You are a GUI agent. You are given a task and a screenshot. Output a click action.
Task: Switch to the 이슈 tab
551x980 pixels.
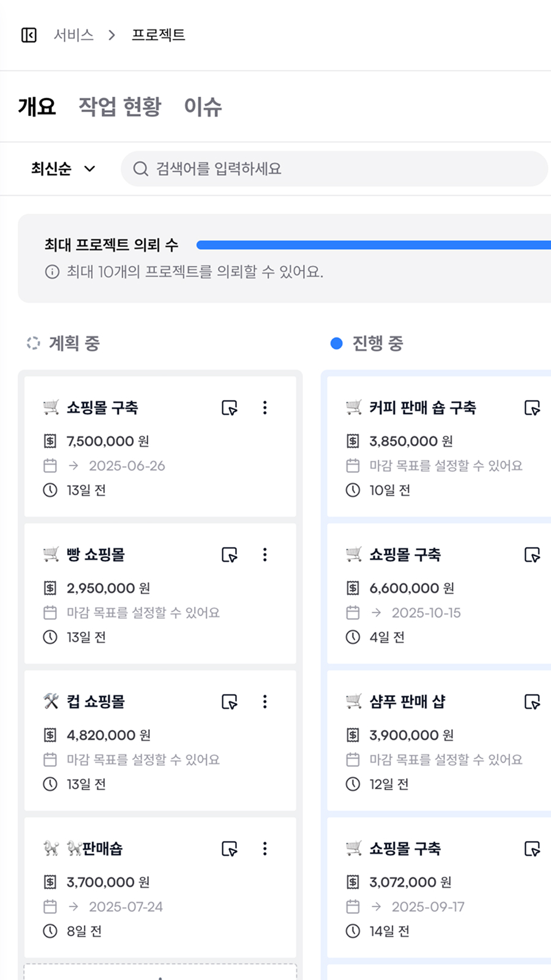coord(203,107)
